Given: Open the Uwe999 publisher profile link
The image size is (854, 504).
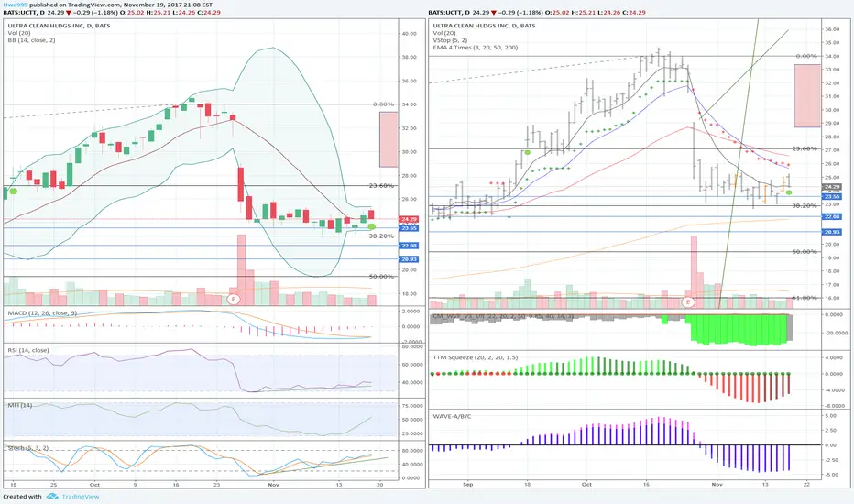Looking at the screenshot, I should [14, 5].
